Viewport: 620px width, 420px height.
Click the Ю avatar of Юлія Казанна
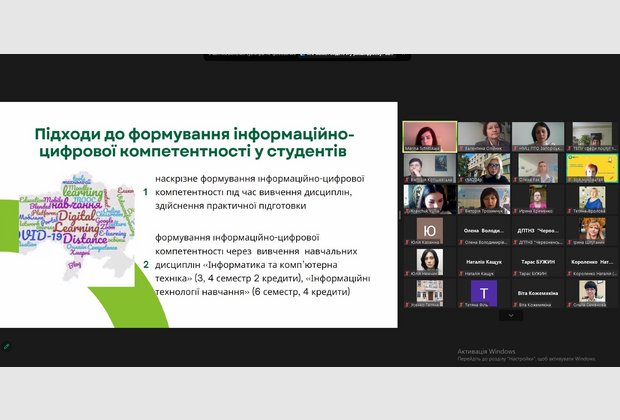429,229
